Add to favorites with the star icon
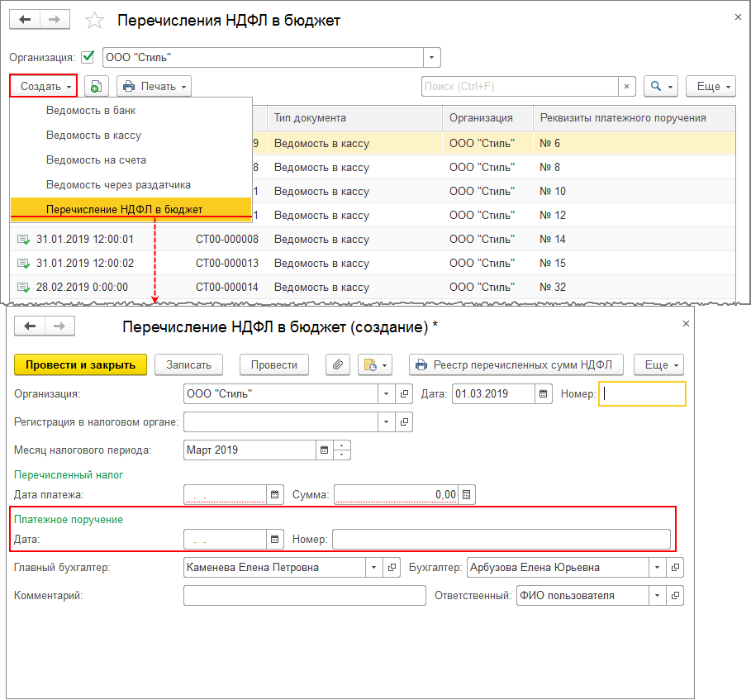Image resolution: width=751 pixels, height=700 pixels. point(96,21)
